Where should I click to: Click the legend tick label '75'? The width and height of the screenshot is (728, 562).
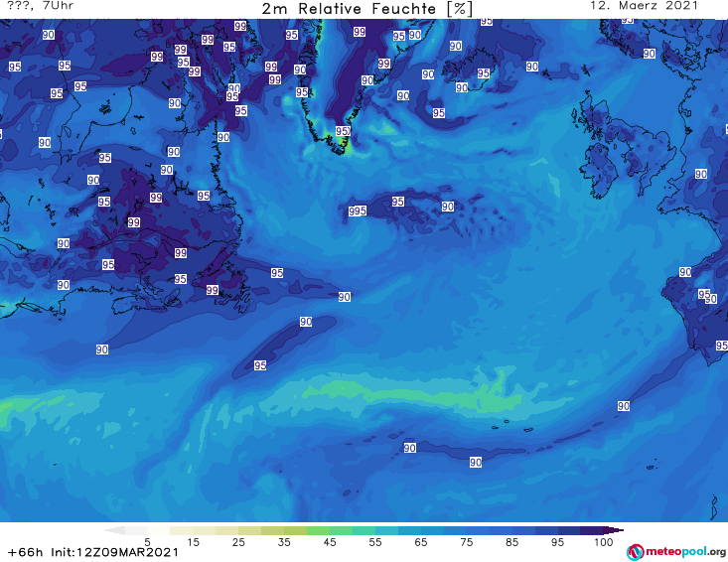coord(466,542)
